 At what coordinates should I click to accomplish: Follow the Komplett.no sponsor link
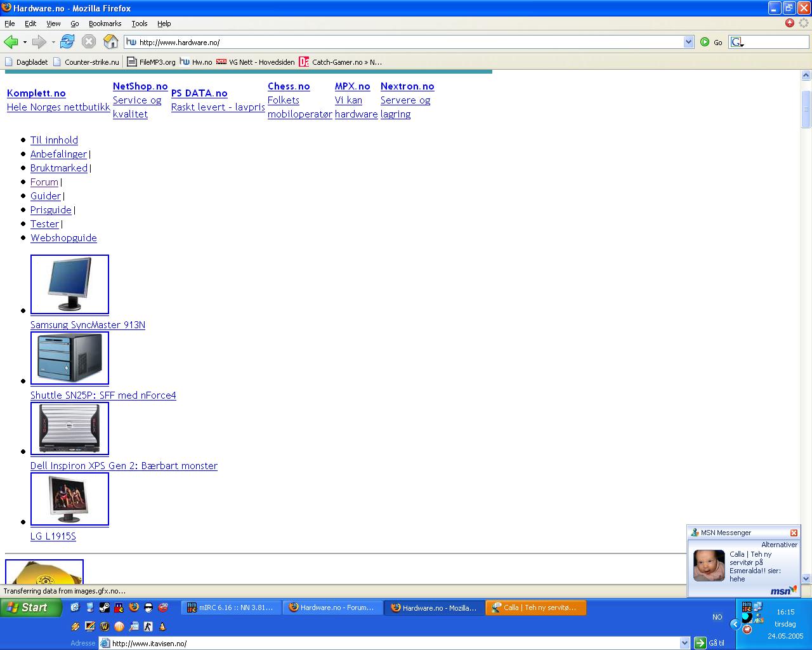[36, 93]
